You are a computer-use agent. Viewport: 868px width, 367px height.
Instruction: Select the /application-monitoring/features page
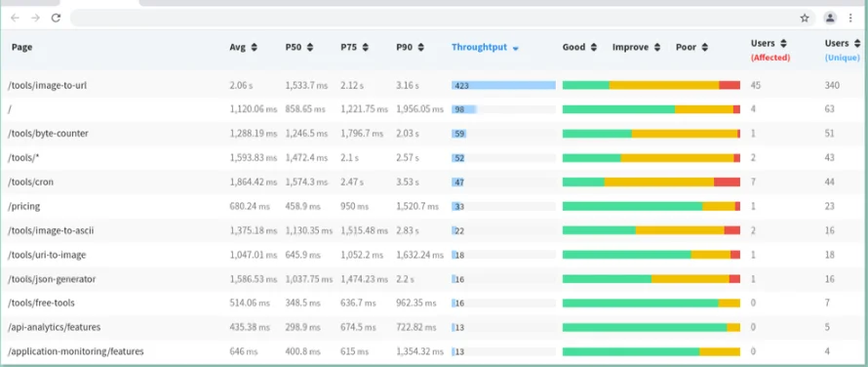pyautogui.click(x=76, y=351)
